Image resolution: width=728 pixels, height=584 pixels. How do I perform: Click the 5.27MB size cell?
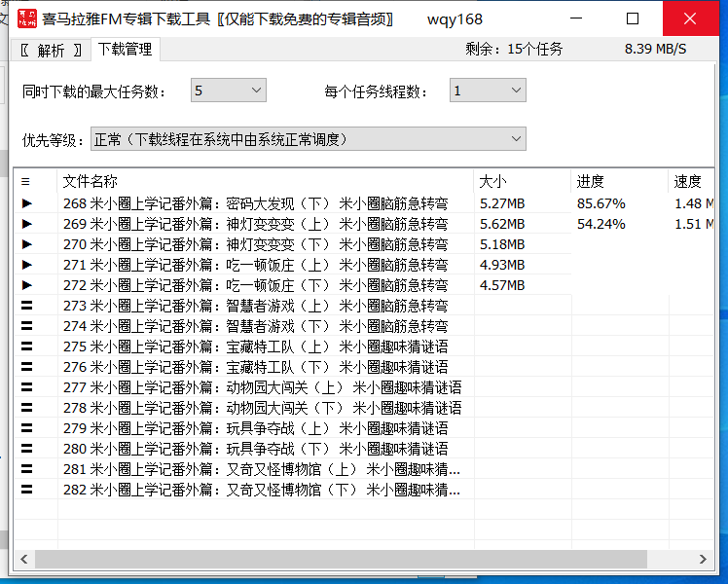(502, 203)
